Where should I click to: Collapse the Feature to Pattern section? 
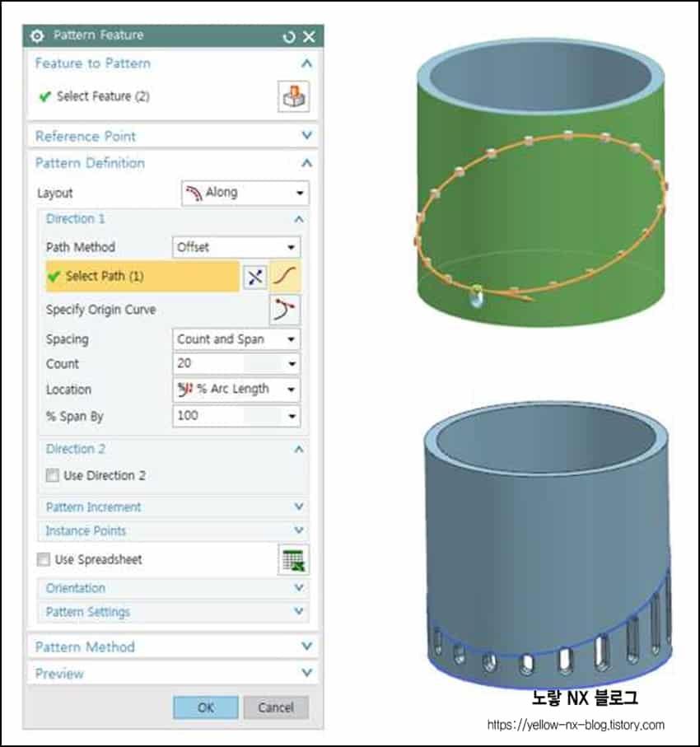coord(307,63)
